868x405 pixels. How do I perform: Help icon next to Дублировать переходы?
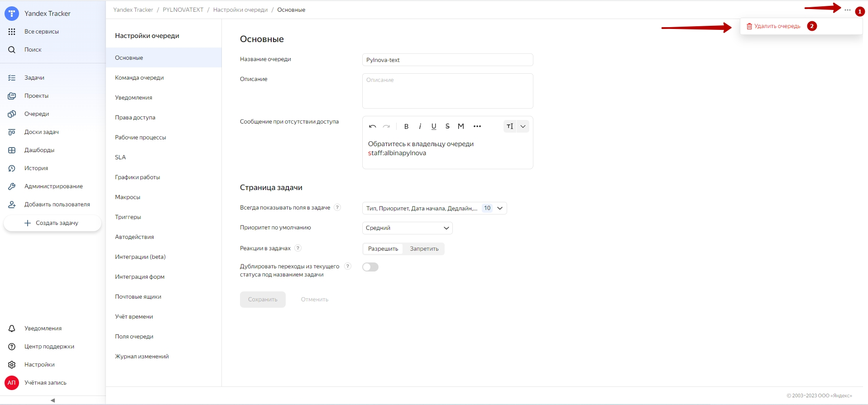pos(348,266)
